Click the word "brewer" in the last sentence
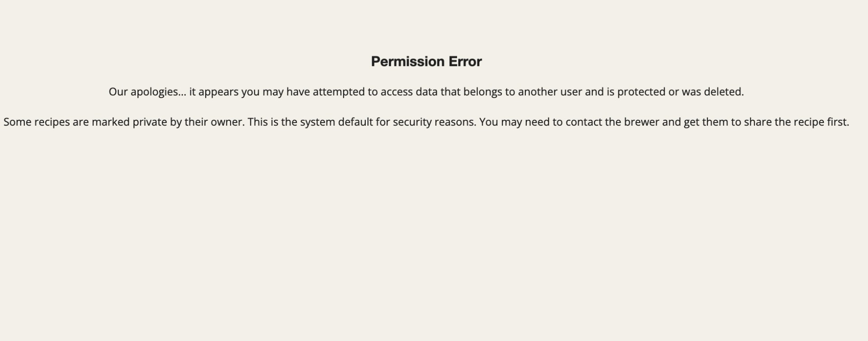The image size is (868, 341). point(642,122)
